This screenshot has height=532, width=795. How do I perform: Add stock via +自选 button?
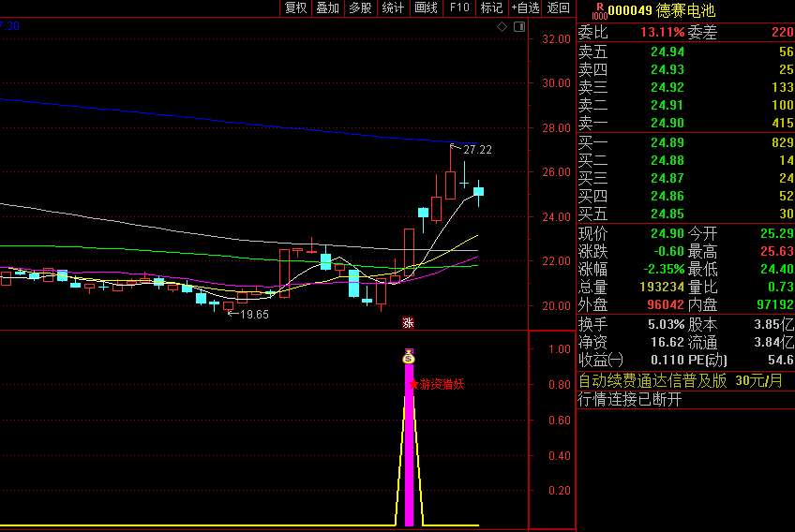click(525, 8)
